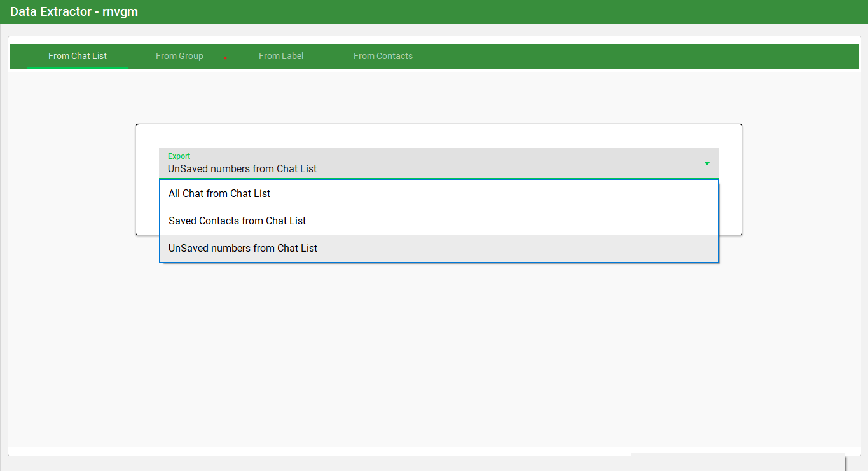Image resolution: width=868 pixels, height=471 pixels.
Task: Choose 'All Chat from Chat List' option
Action: (x=219, y=193)
